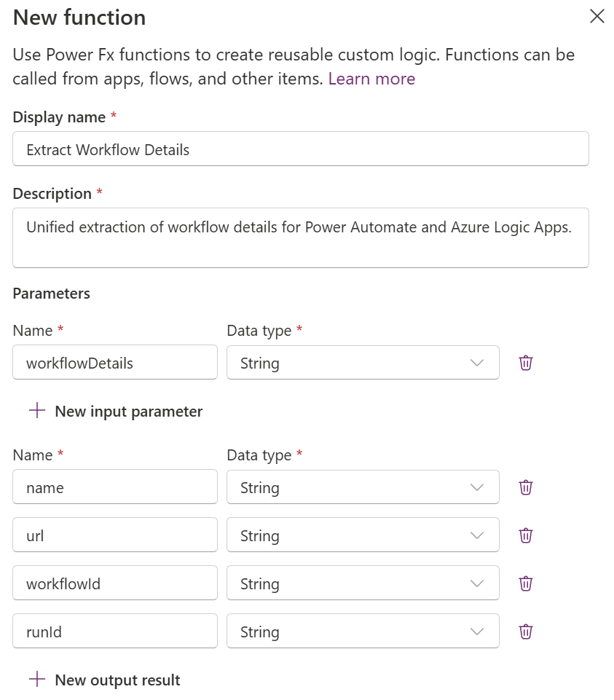This screenshot has height=700, width=614.
Task: Add a New input parameter
Action: click(128, 412)
